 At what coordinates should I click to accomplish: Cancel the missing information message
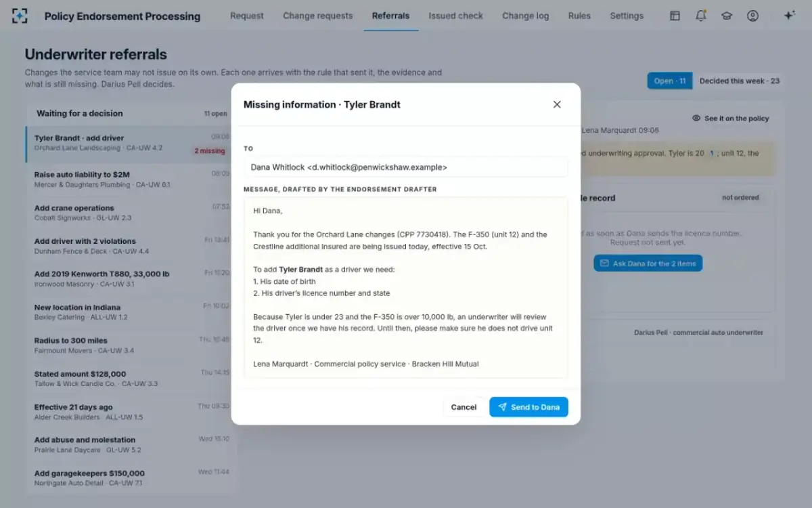tap(464, 407)
